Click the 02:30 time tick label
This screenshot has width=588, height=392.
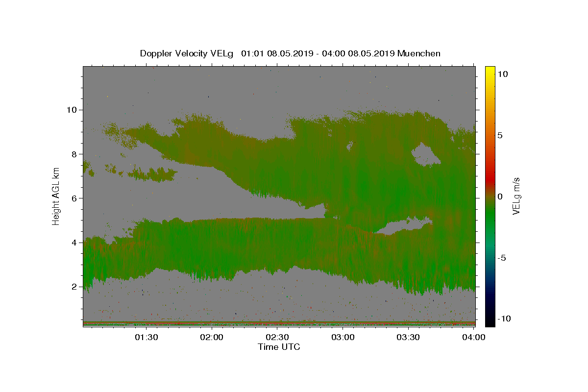tap(277, 337)
